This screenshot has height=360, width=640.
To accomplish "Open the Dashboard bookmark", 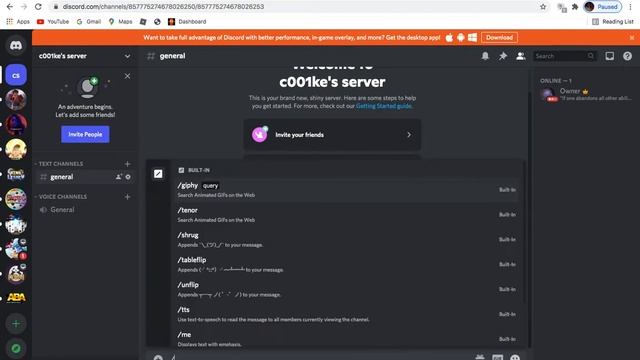I will (x=187, y=22).
